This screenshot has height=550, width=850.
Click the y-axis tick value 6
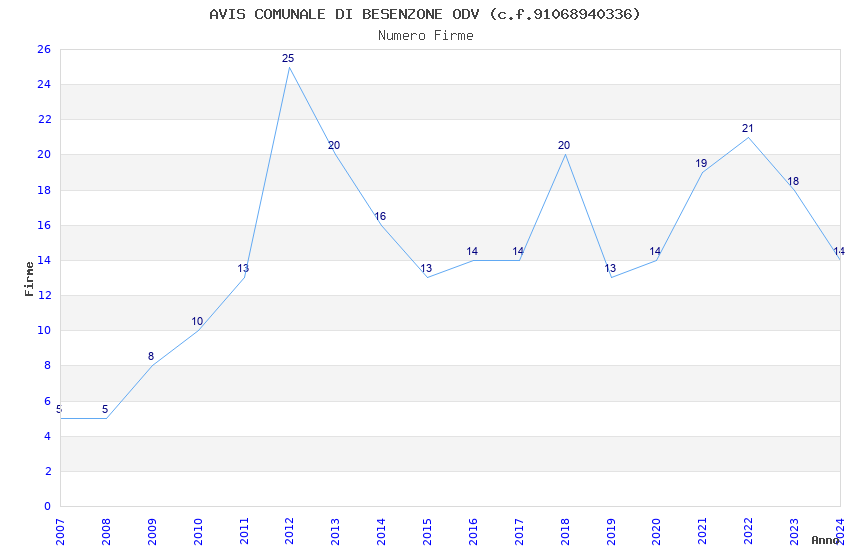(47, 402)
